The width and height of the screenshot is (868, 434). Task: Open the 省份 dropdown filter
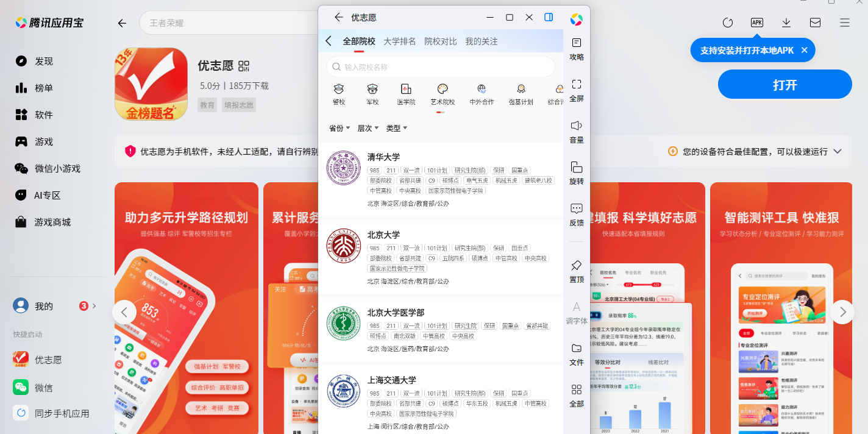click(x=340, y=128)
